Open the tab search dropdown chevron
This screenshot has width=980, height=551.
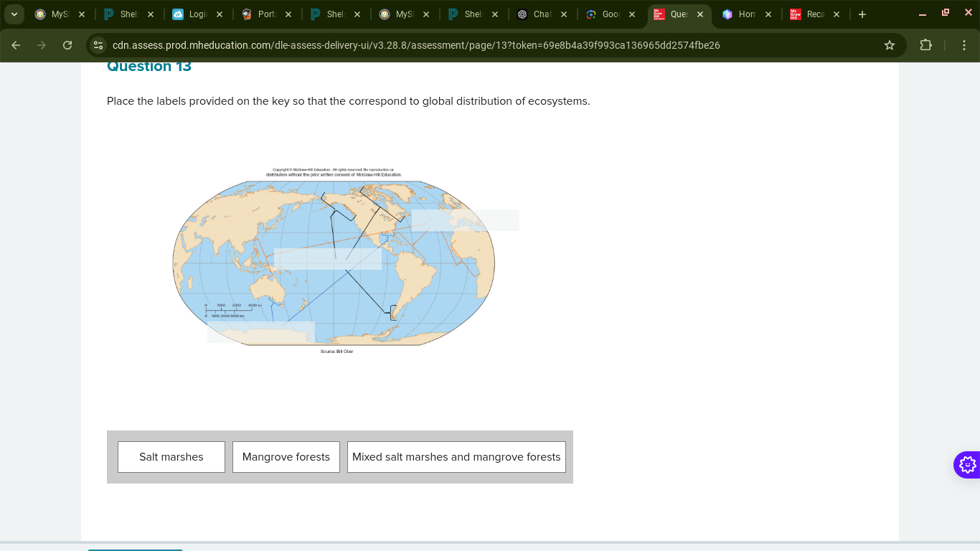pyautogui.click(x=14, y=14)
